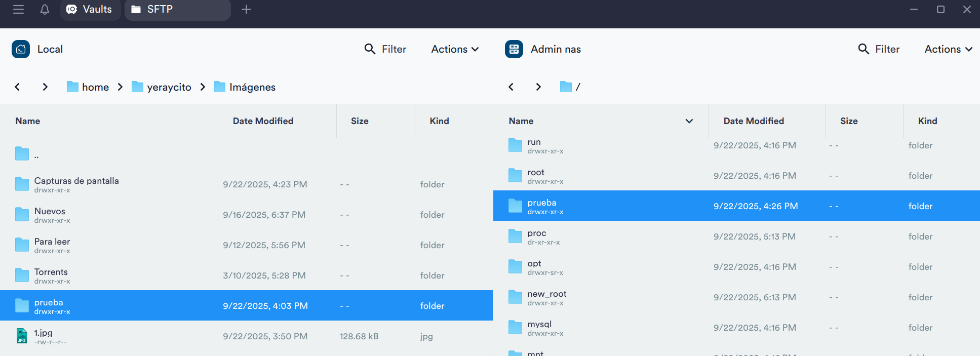The image size is (980, 356).
Task: Go back in the Local panel
Action: pyautogui.click(x=17, y=87)
